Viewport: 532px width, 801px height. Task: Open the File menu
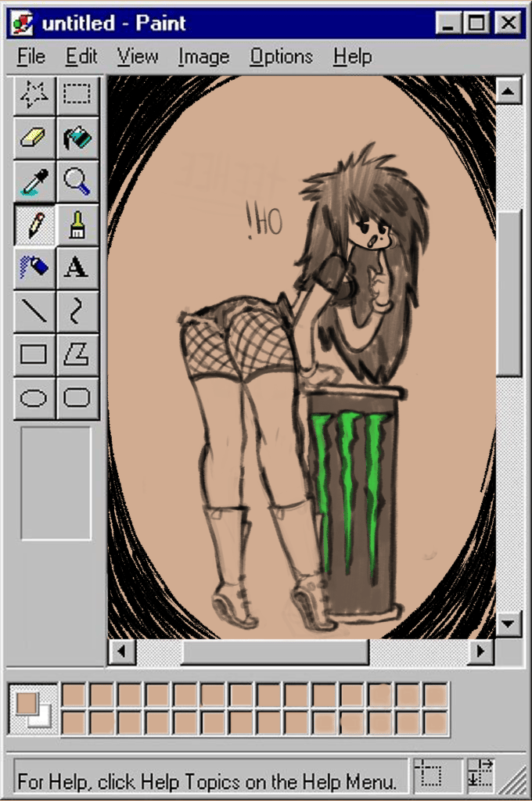[x=31, y=56]
